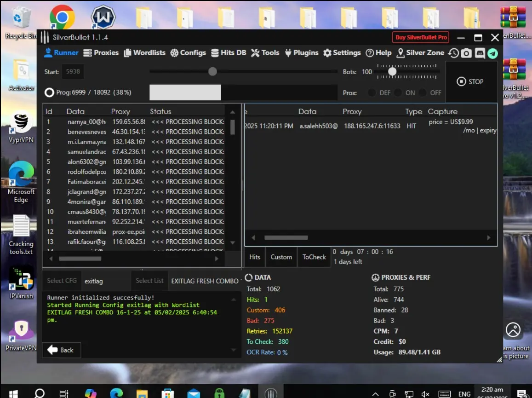Open the IPVanish desktop shortcut
This screenshot has width=532, height=398.
(x=21, y=283)
